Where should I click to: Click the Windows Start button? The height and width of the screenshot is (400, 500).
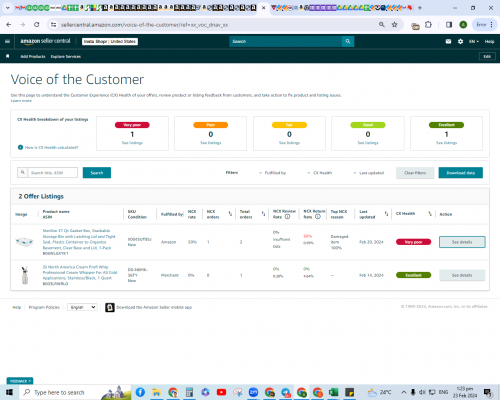click(x=9, y=392)
